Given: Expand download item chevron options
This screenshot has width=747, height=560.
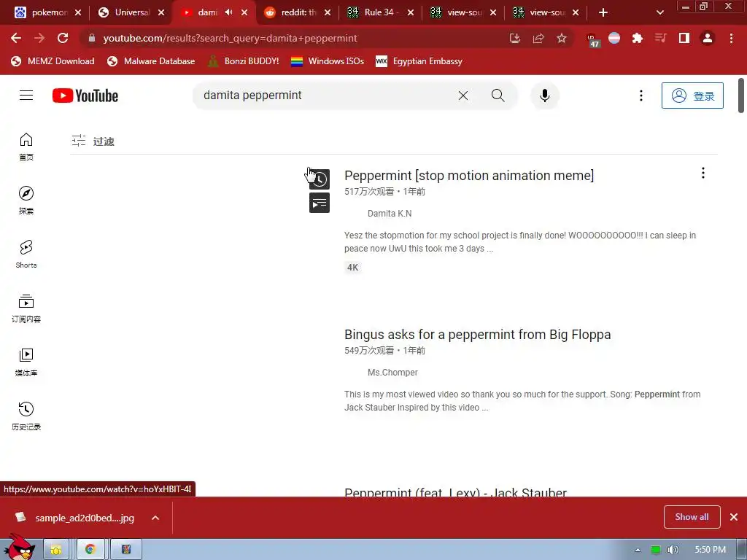Looking at the screenshot, I should [155, 518].
